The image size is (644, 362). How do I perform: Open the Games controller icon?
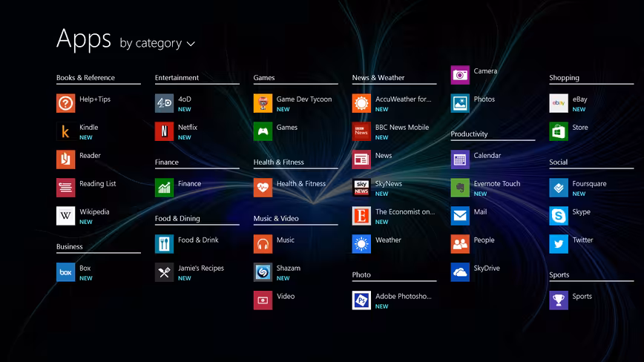pos(263,131)
